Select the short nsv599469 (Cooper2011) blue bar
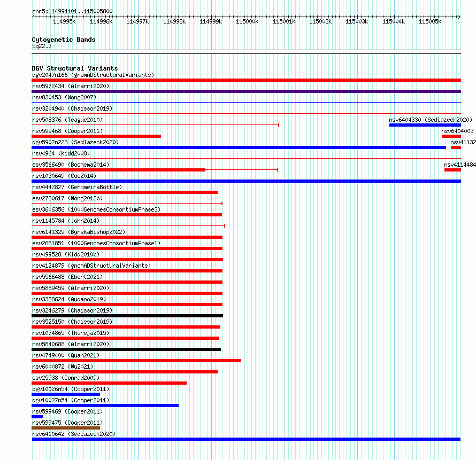Image resolution: width=476 pixels, height=460 pixels. coord(37,417)
